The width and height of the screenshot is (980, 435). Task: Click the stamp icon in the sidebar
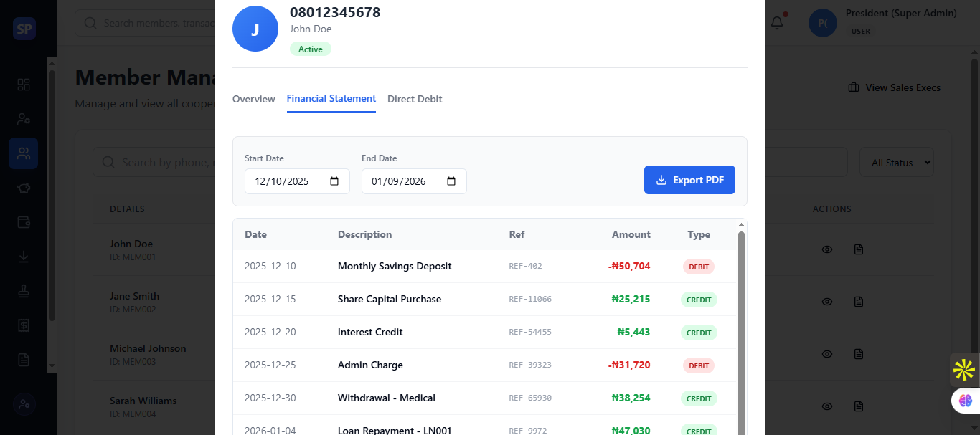(x=24, y=291)
